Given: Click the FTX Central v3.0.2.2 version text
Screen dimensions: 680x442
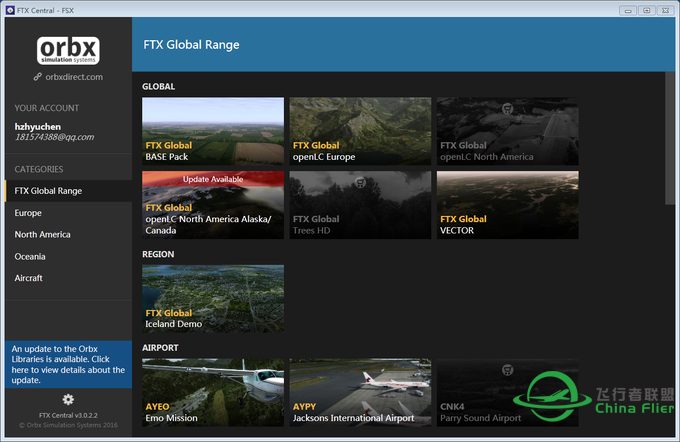Looking at the screenshot, I should (68, 415).
